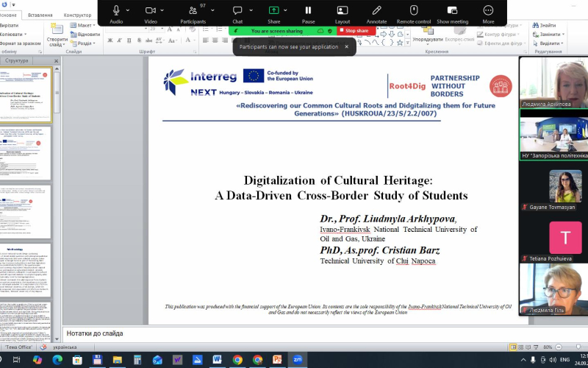
Task: Open the Основне ribbon tab
Action: [8, 15]
